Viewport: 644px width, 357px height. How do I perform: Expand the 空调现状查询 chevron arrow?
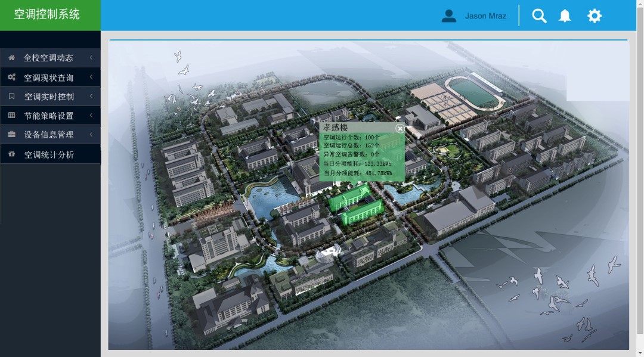click(x=91, y=77)
